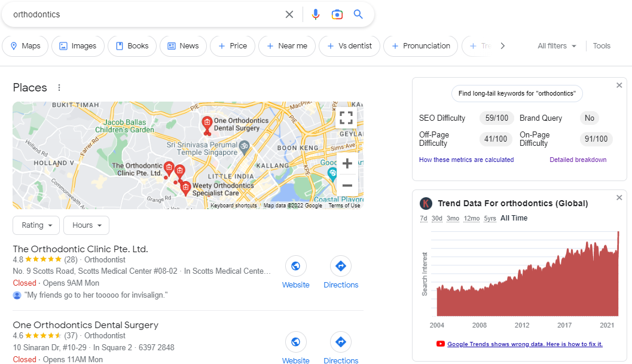Select the 12mo trend range

point(472,218)
